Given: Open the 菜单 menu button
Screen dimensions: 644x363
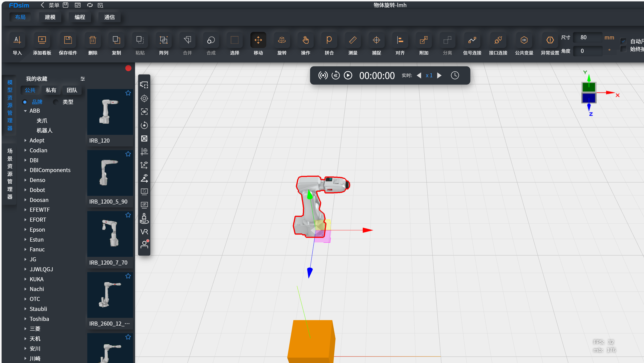Looking at the screenshot, I should pos(53,5).
